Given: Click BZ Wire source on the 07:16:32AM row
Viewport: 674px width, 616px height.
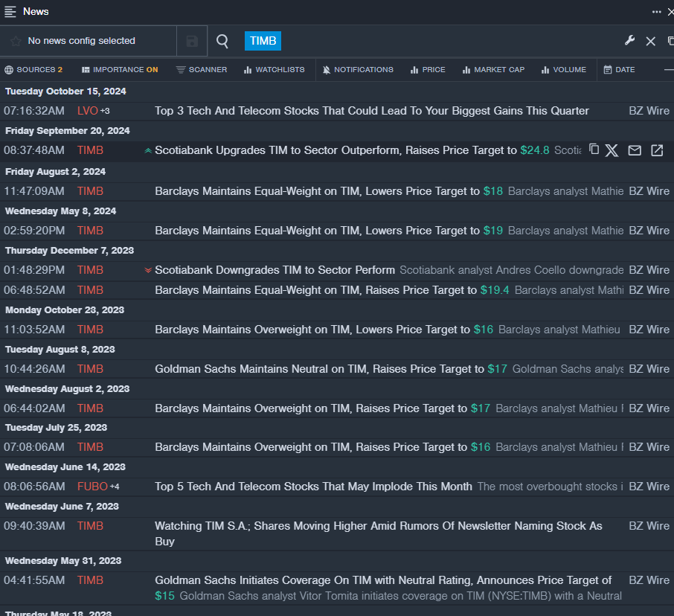Looking at the screenshot, I should pos(649,111).
